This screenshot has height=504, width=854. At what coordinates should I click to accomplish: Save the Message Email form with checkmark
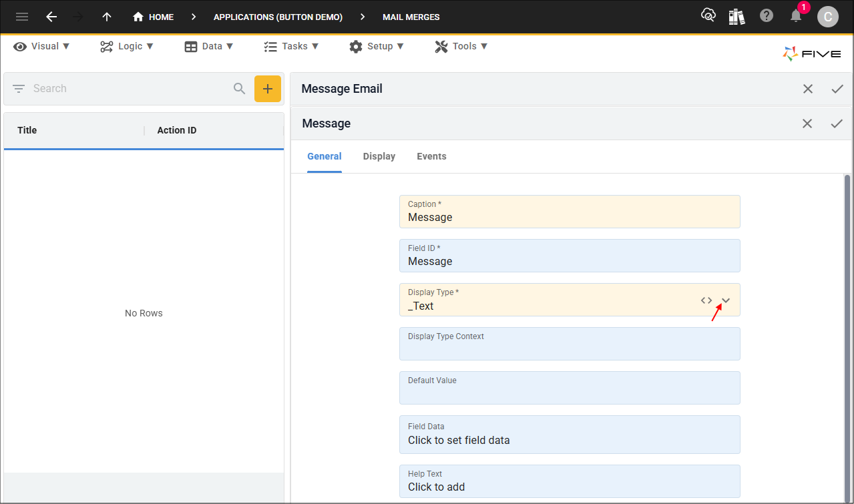[x=837, y=89]
